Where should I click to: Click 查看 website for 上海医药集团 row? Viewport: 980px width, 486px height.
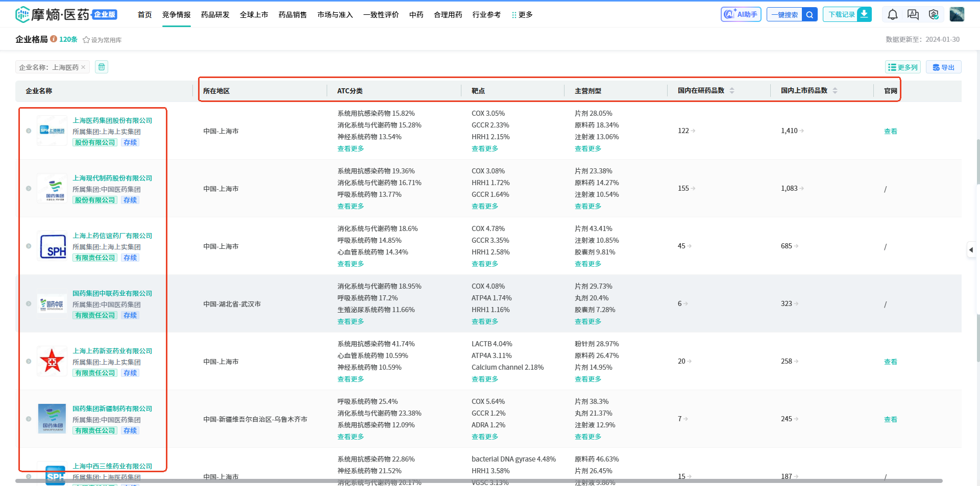[891, 131]
